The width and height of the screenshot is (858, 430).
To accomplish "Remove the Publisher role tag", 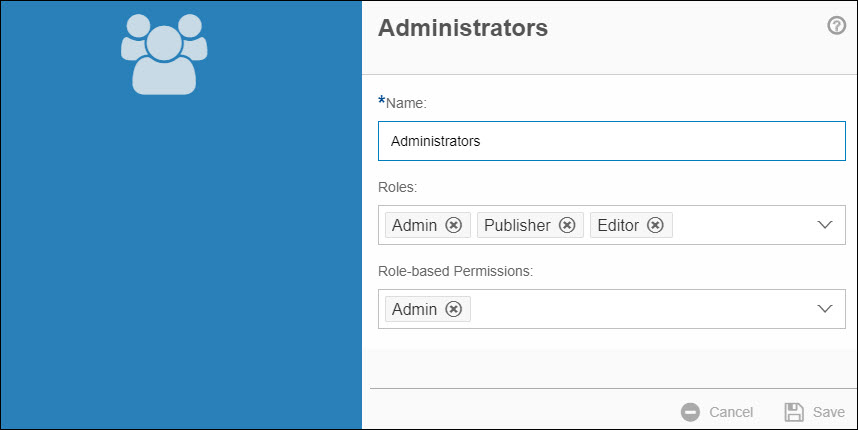I will pos(566,225).
